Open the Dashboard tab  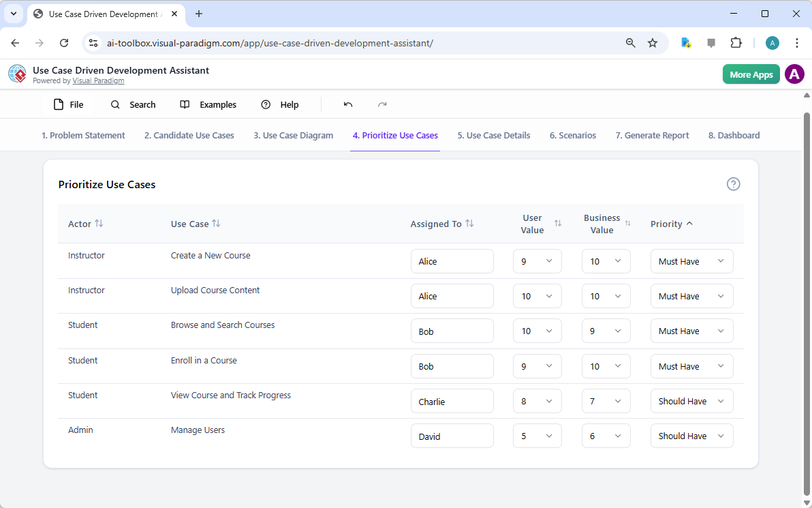click(734, 135)
